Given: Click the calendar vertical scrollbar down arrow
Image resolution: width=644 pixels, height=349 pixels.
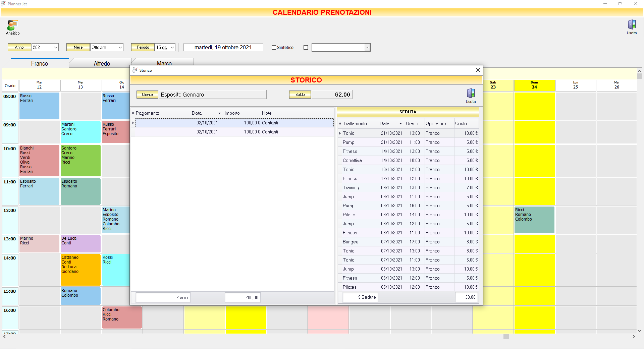Looking at the screenshot, I should [639, 331].
